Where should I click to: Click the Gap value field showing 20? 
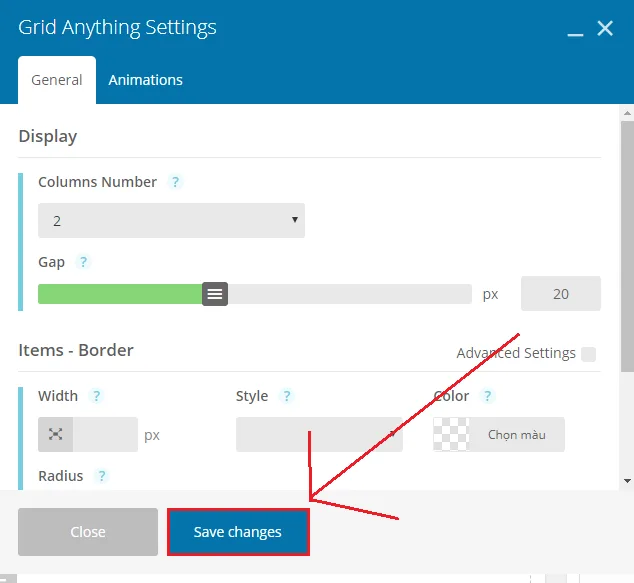click(560, 294)
